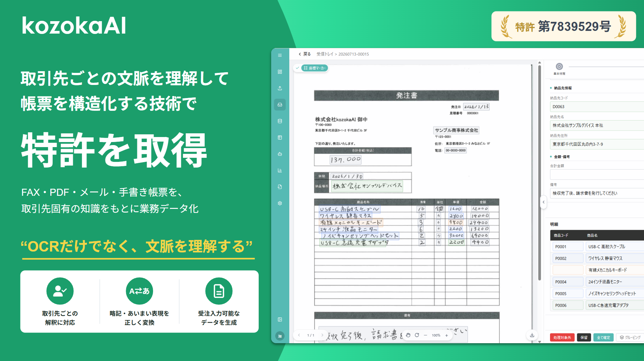Click product code cell P0004
This screenshot has height=361, width=644.
[x=568, y=282]
